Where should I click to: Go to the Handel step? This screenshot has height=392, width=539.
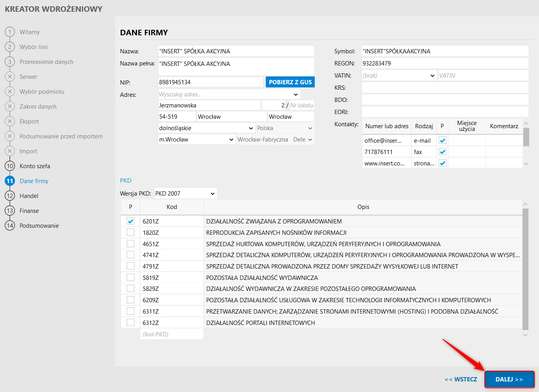[29, 196]
